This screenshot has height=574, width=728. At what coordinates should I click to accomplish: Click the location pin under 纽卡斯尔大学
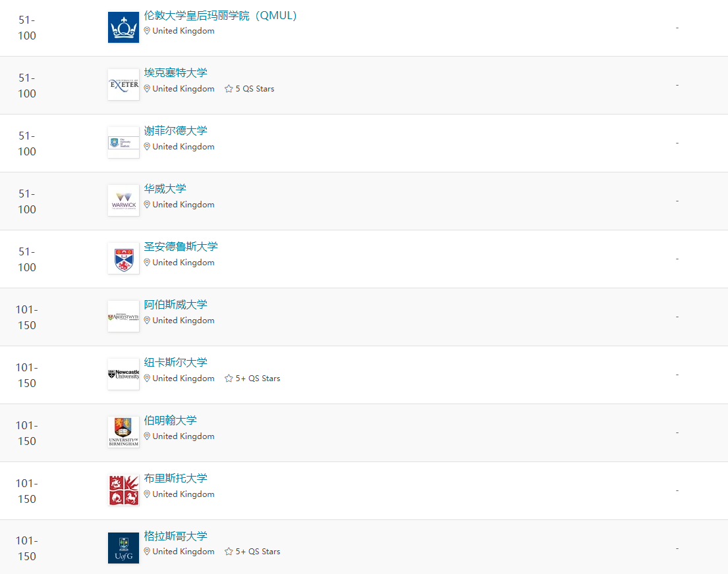pyautogui.click(x=147, y=378)
